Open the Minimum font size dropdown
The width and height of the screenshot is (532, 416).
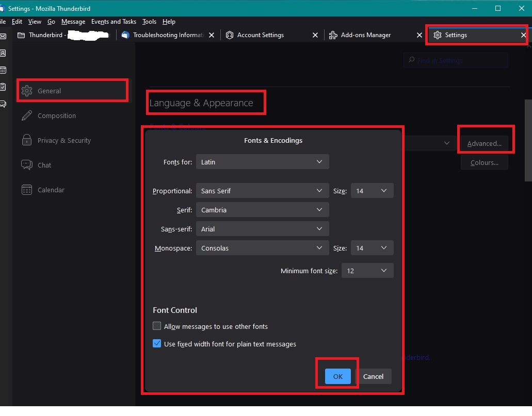pyautogui.click(x=367, y=271)
